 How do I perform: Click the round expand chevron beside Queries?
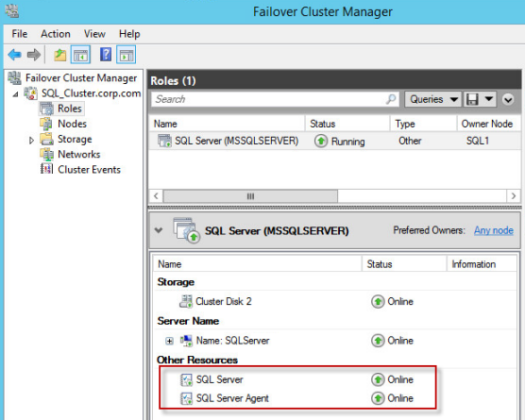(x=508, y=99)
